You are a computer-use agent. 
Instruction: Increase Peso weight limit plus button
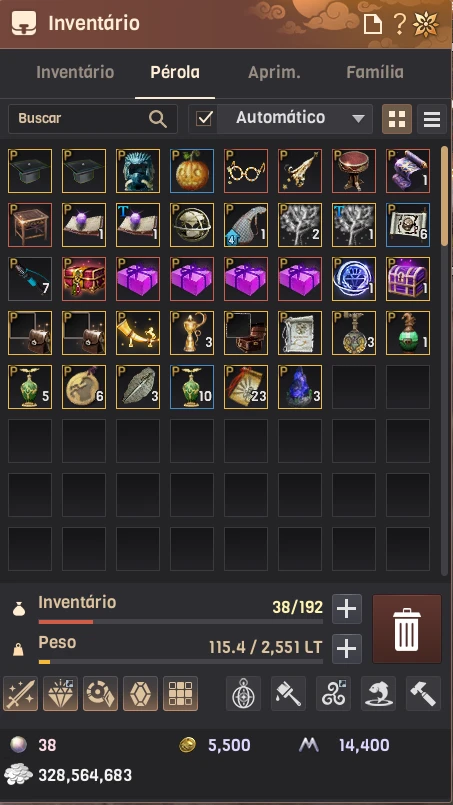[x=347, y=649]
